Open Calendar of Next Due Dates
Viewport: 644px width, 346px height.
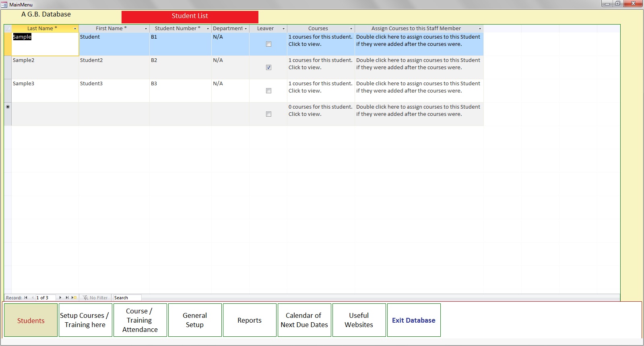click(304, 320)
